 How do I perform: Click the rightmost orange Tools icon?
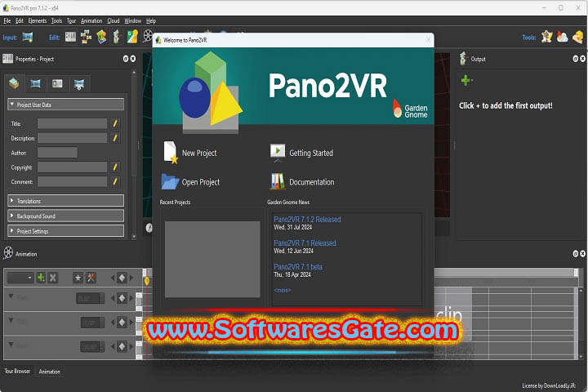click(x=578, y=37)
